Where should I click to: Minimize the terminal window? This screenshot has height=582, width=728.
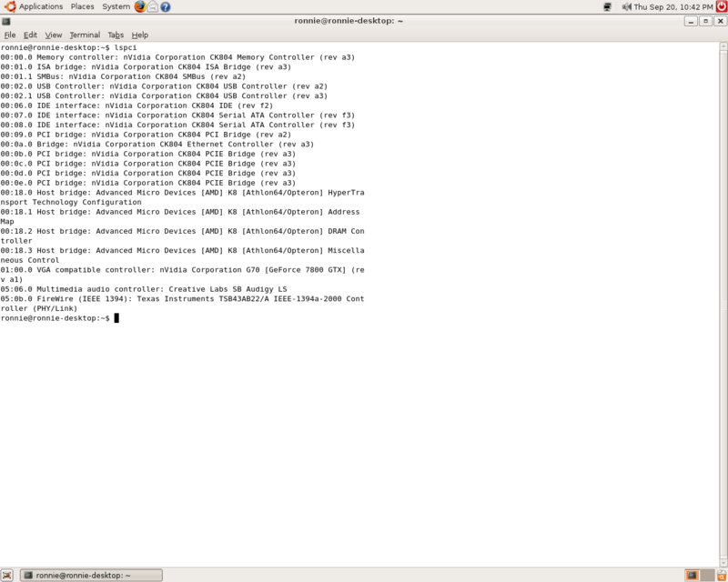click(x=691, y=21)
